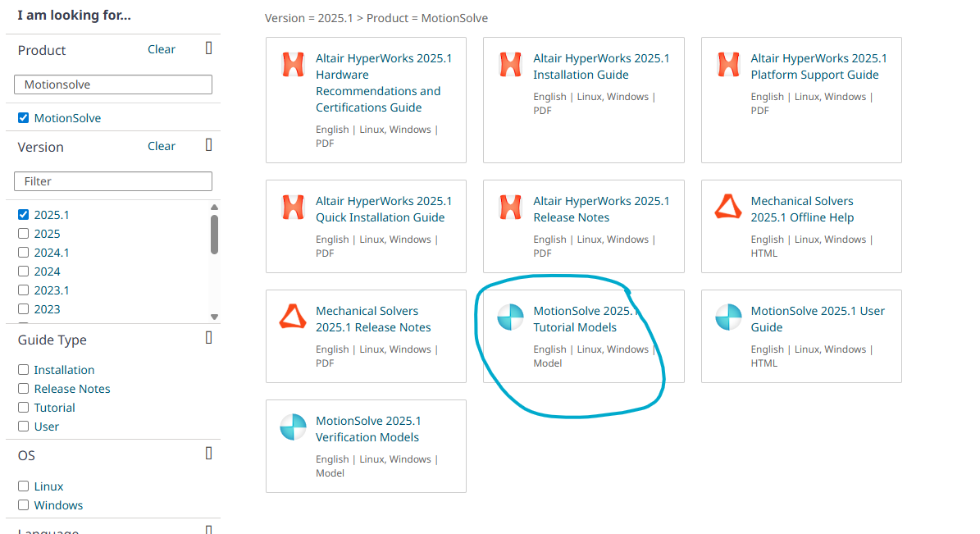Clear the Version filter

162,146
